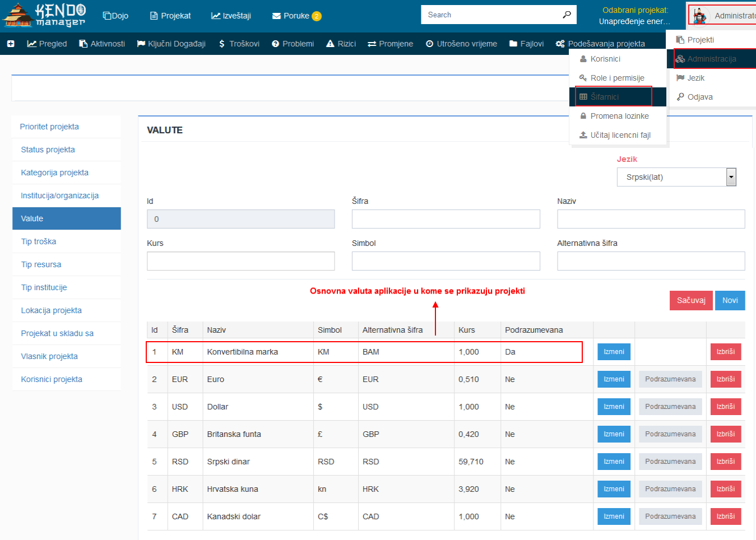Choose Odjava to log out
The image size is (756, 540).
pyautogui.click(x=711, y=97)
